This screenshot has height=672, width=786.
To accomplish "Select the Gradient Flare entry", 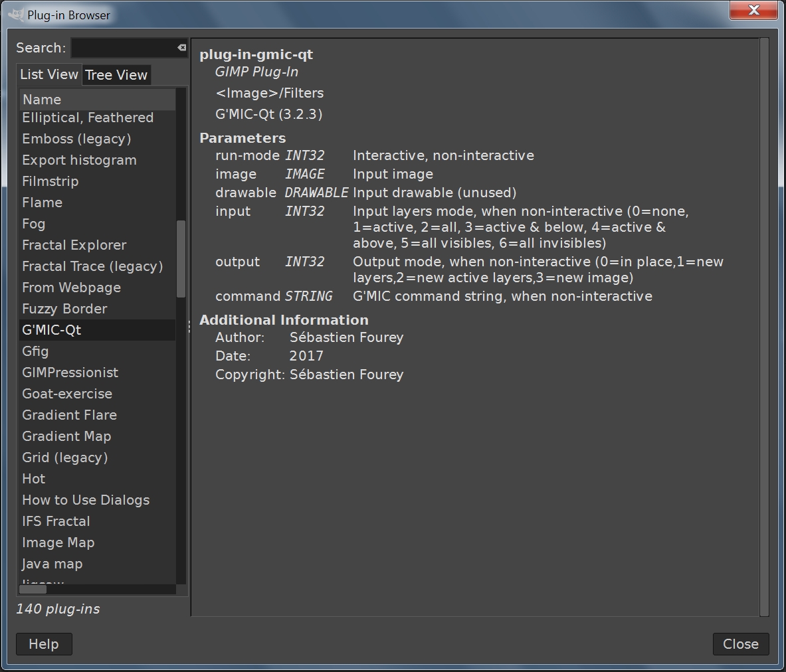I will tap(98, 415).
